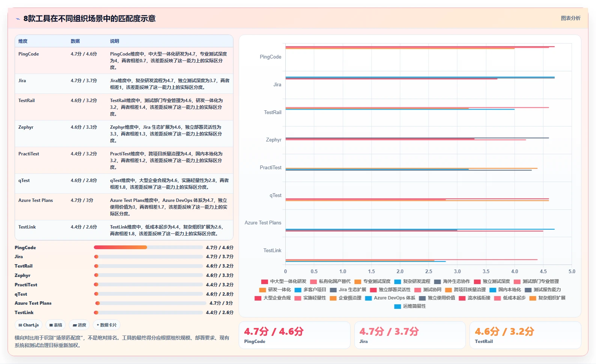The image size is (596, 364).
Task: Click the 4.6分 / 3.3分 value in Zephyr table row
Action: pyautogui.click(x=84, y=127)
